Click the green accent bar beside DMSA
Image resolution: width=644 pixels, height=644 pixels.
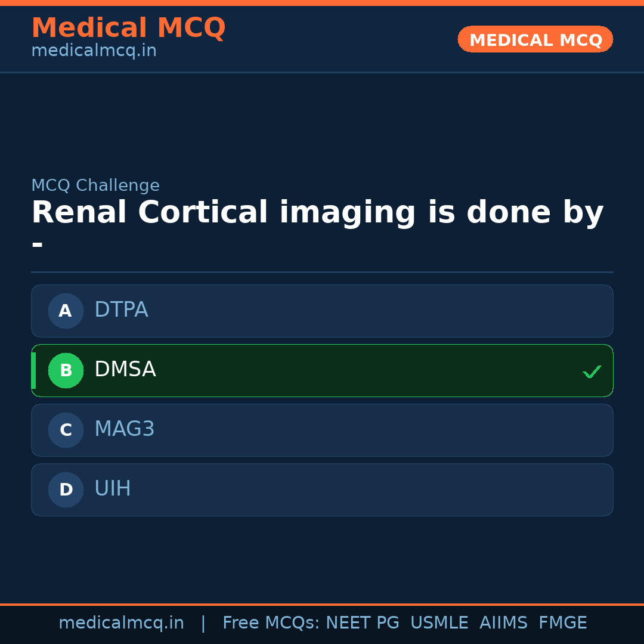coord(34,370)
